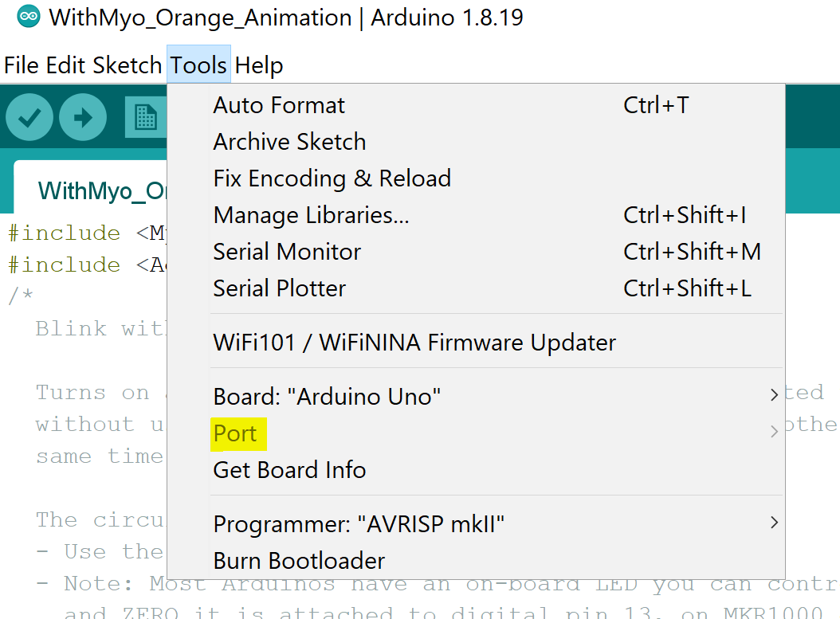Viewport: 840px width, 619px height.
Task: Launch the Serial Monitor
Action: coord(287,252)
